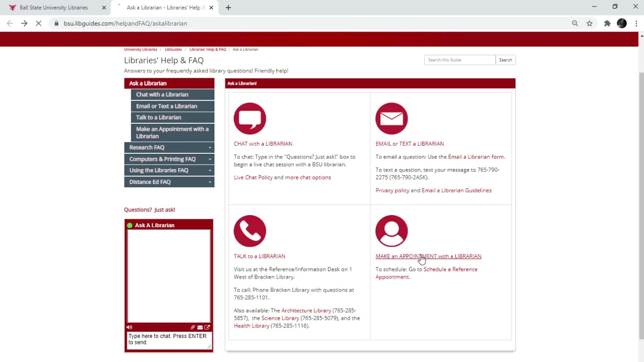The height and width of the screenshot is (362, 644).
Task: Click chat widget envelope email icon
Action: (x=200, y=327)
